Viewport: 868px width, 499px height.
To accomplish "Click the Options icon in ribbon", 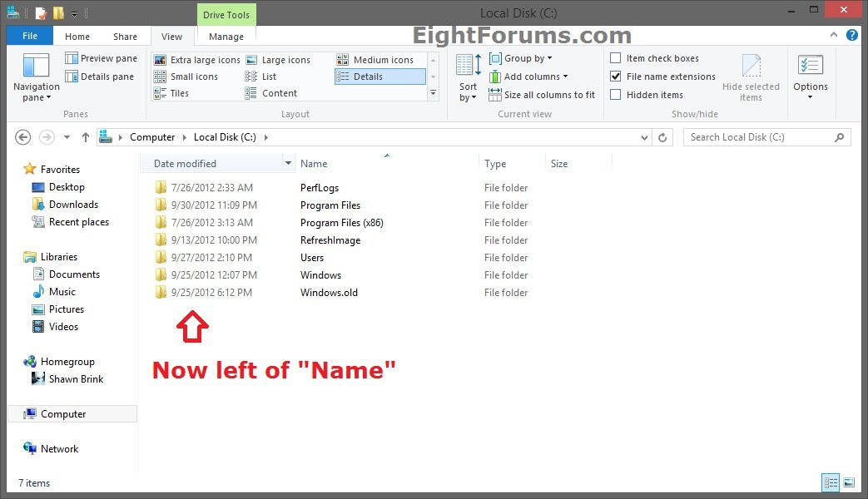I will 810,67.
